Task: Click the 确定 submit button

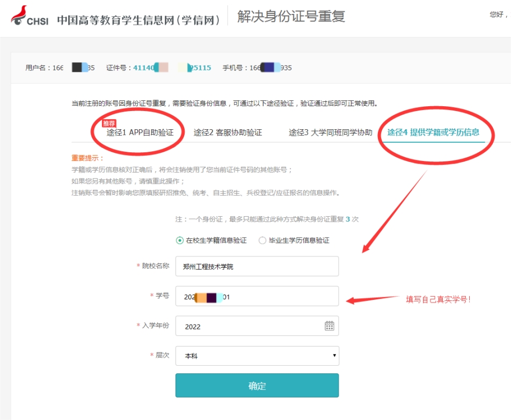Action: 257,386
